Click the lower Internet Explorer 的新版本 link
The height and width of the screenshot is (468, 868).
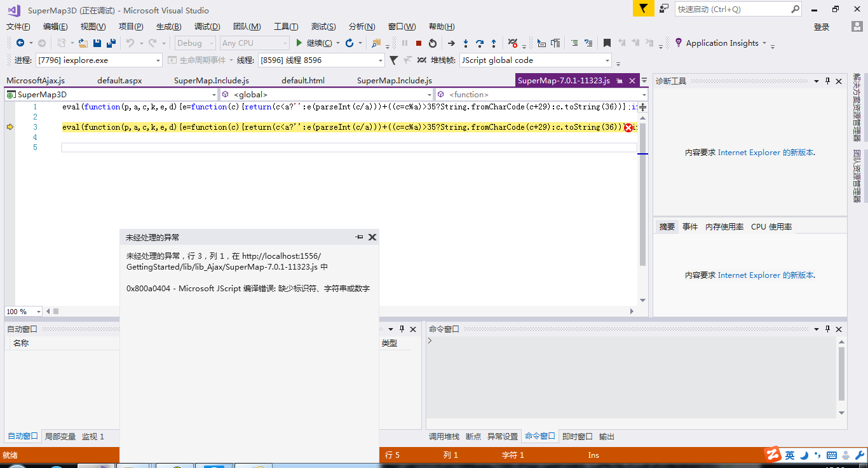click(766, 275)
